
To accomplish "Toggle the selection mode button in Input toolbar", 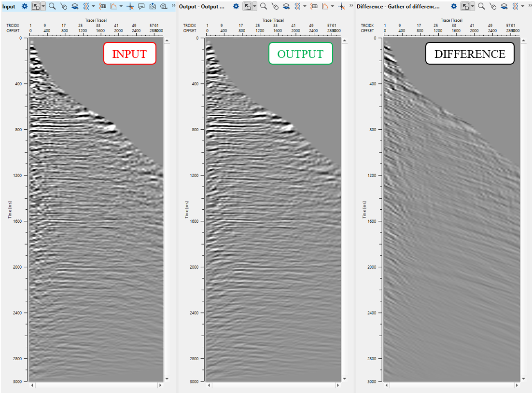I will [36, 7].
